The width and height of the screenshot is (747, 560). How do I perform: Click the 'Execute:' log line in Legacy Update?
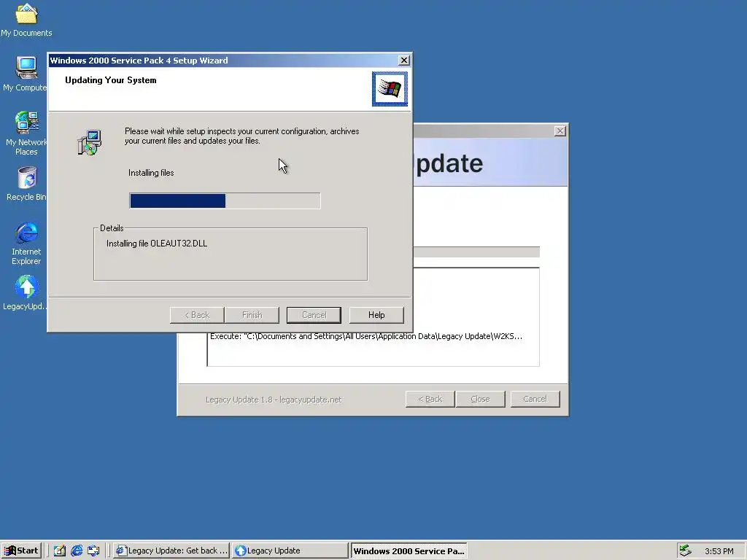pyautogui.click(x=366, y=336)
